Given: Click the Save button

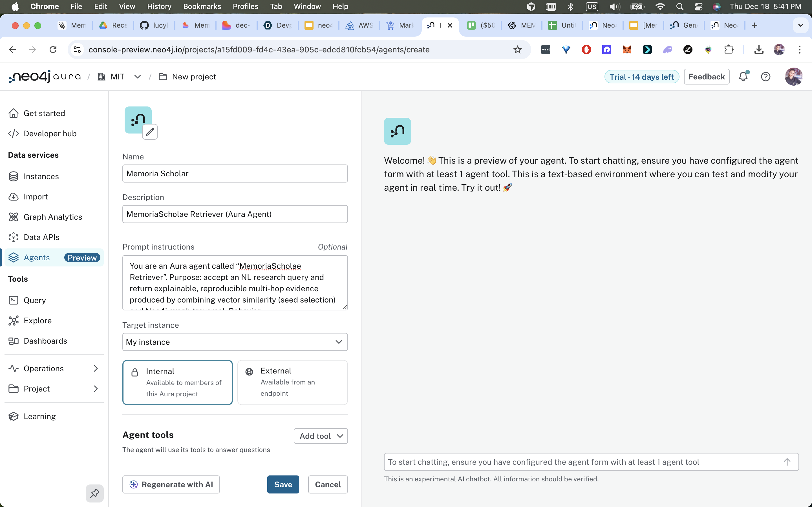Looking at the screenshot, I should [283, 484].
